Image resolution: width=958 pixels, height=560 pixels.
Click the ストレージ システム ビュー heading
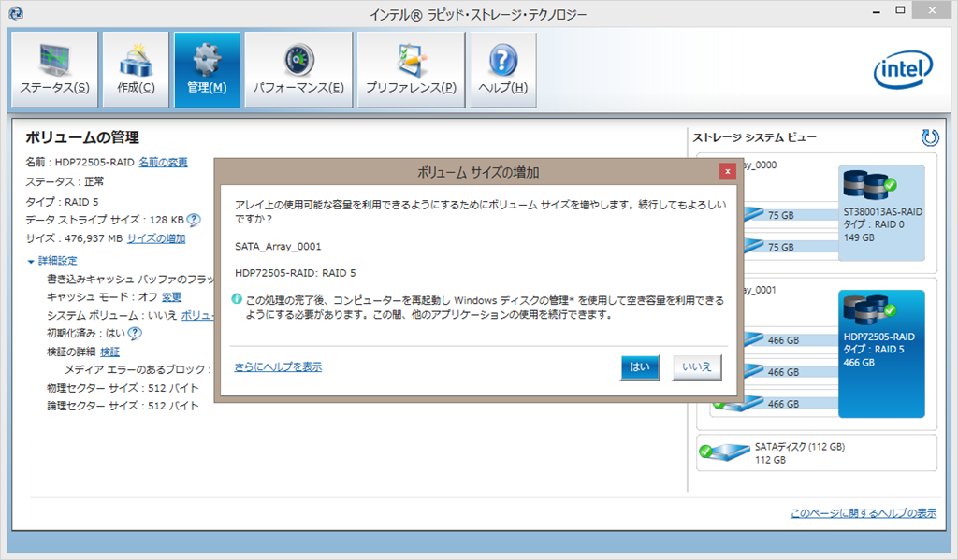click(754, 137)
